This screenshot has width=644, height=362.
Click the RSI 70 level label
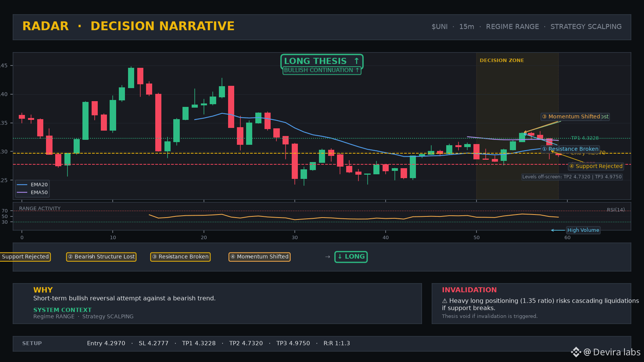tap(5, 211)
